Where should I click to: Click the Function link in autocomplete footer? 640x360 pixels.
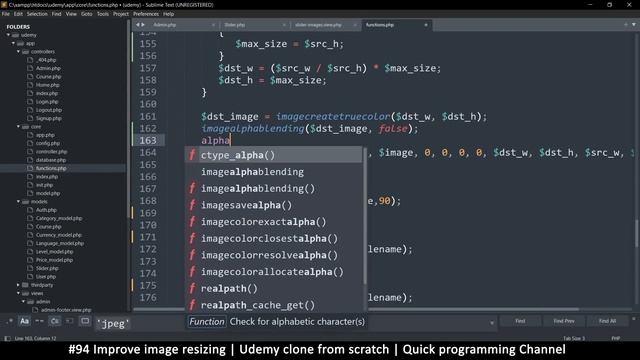[207, 322]
